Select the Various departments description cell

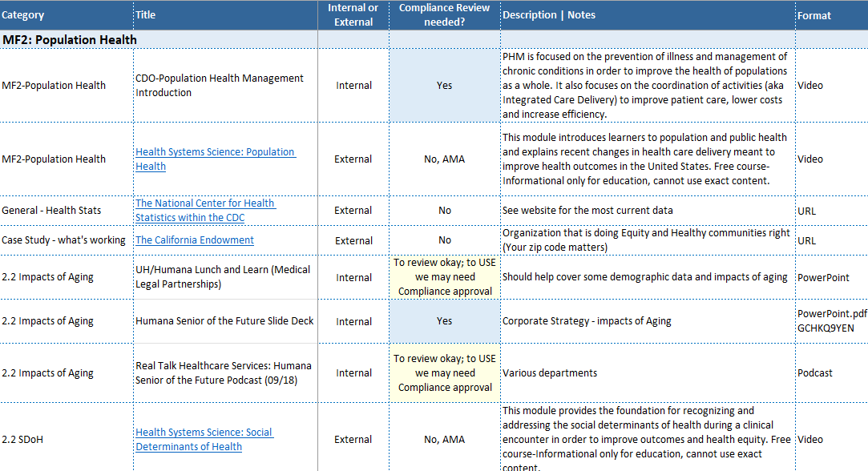click(x=648, y=373)
